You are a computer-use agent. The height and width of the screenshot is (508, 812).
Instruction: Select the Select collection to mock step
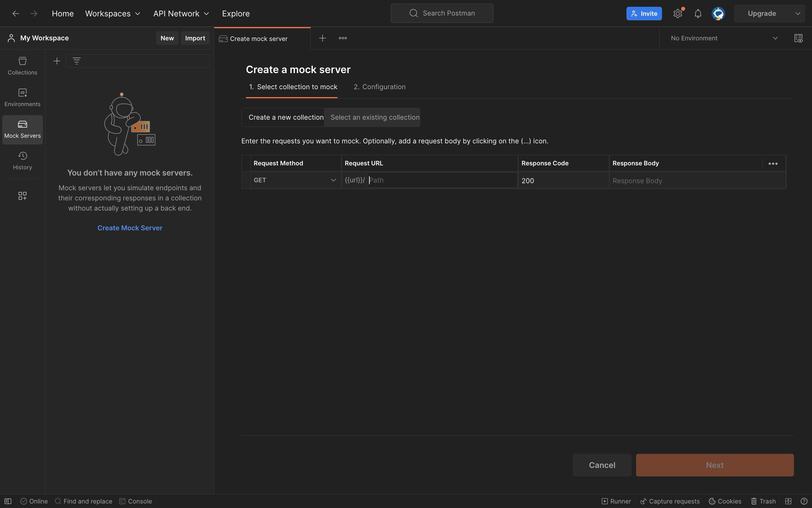pos(292,87)
